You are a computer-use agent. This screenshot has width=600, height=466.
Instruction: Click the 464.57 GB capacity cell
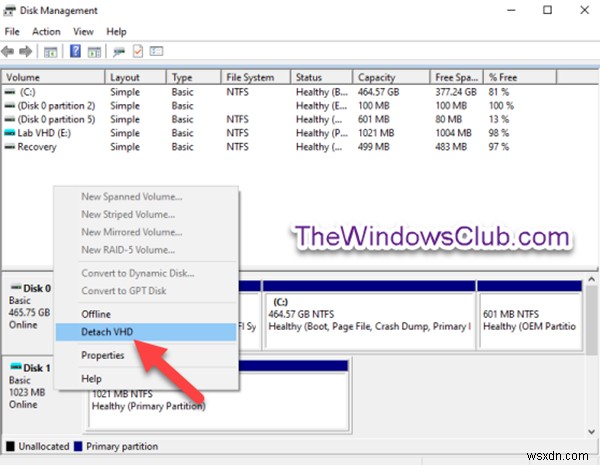378,92
